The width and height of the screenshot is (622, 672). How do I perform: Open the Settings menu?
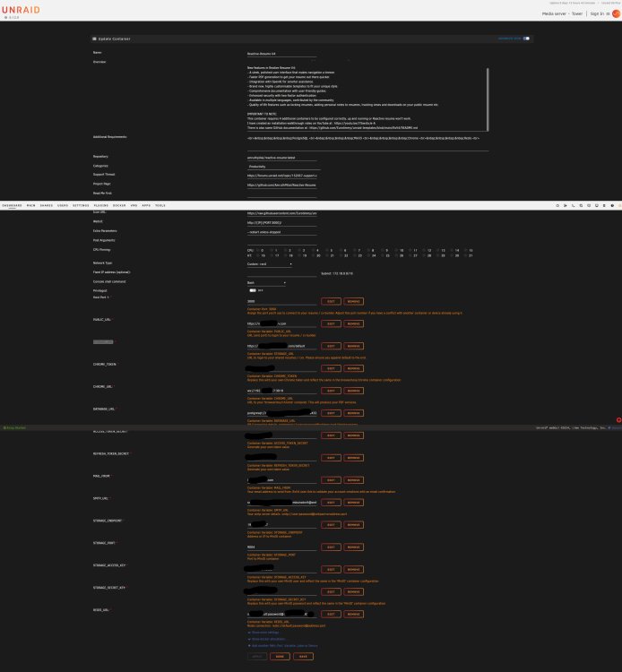pos(81,206)
